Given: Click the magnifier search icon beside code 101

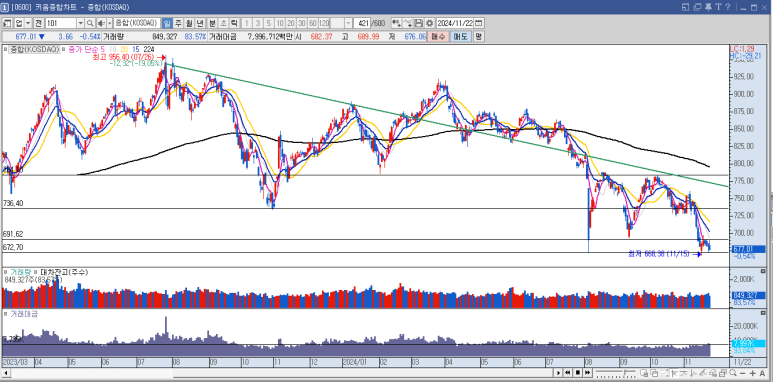Looking at the screenshot, I should click(90, 23).
